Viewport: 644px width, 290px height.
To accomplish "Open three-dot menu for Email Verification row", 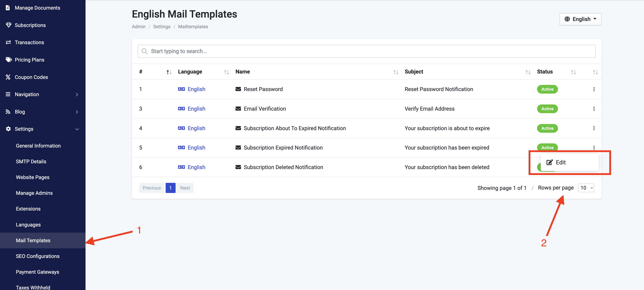I will (x=594, y=109).
